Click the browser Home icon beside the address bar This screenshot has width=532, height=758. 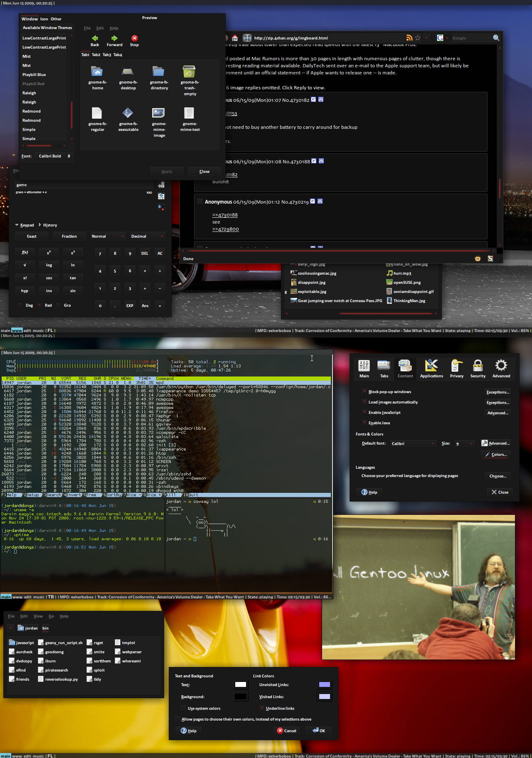(235, 38)
